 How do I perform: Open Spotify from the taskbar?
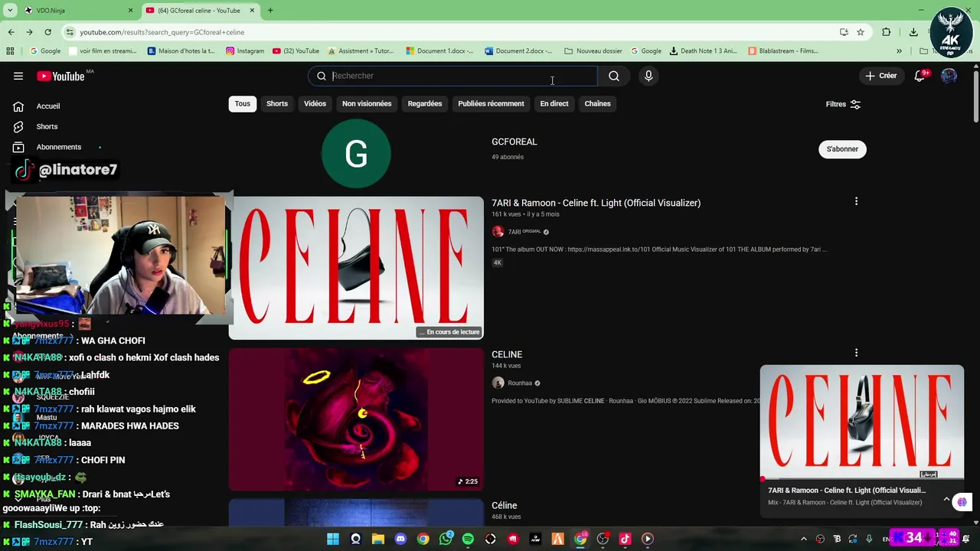pos(468,539)
